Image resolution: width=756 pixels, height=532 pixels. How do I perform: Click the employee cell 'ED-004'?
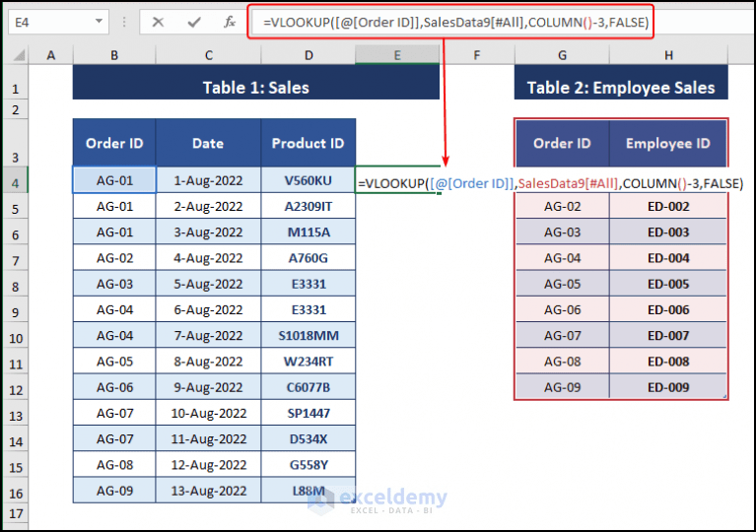pos(668,258)
